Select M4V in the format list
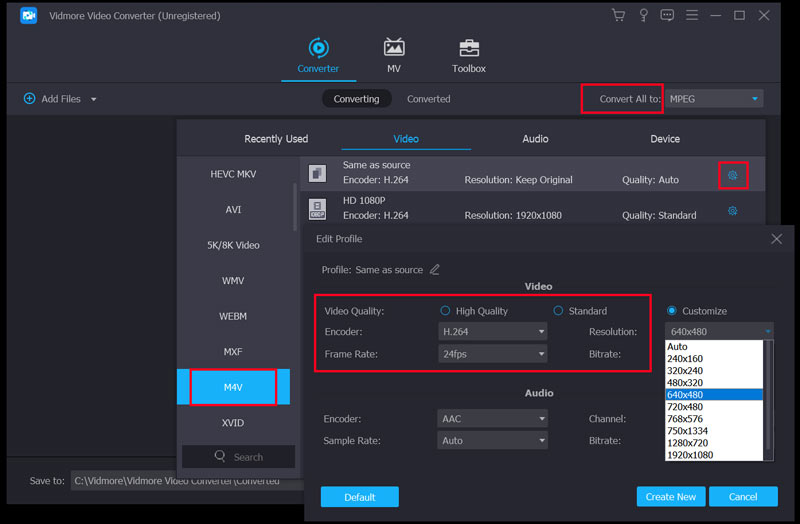The width and height of the screenshot is (800, 524). tap(233, 387)
